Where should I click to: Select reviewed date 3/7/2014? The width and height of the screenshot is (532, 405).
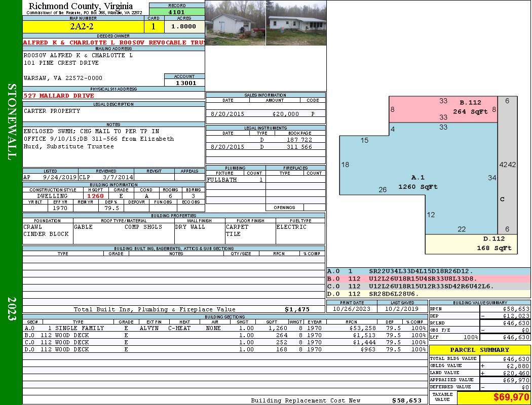point(118,177)
